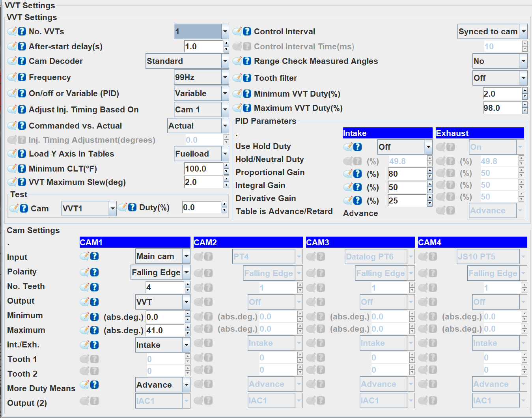Screen dimensions: 532x418
Task: Click help icon for Minimum VVT Duty(%)
Action: 247,94
